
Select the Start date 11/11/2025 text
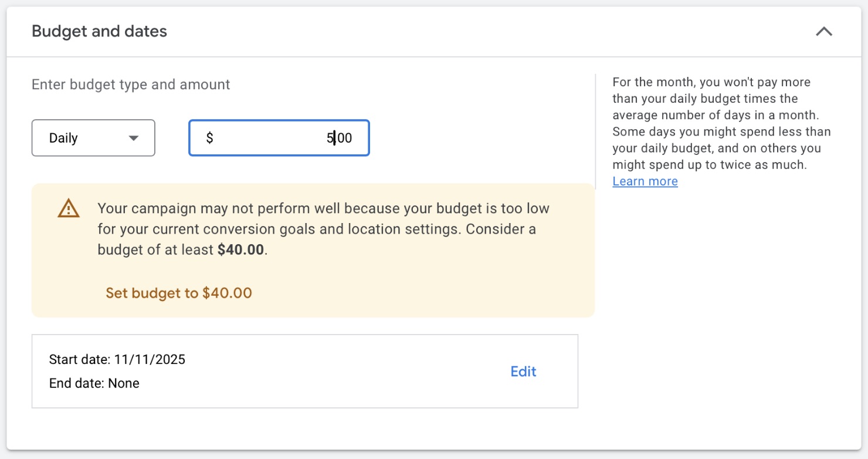coord(117,359)
